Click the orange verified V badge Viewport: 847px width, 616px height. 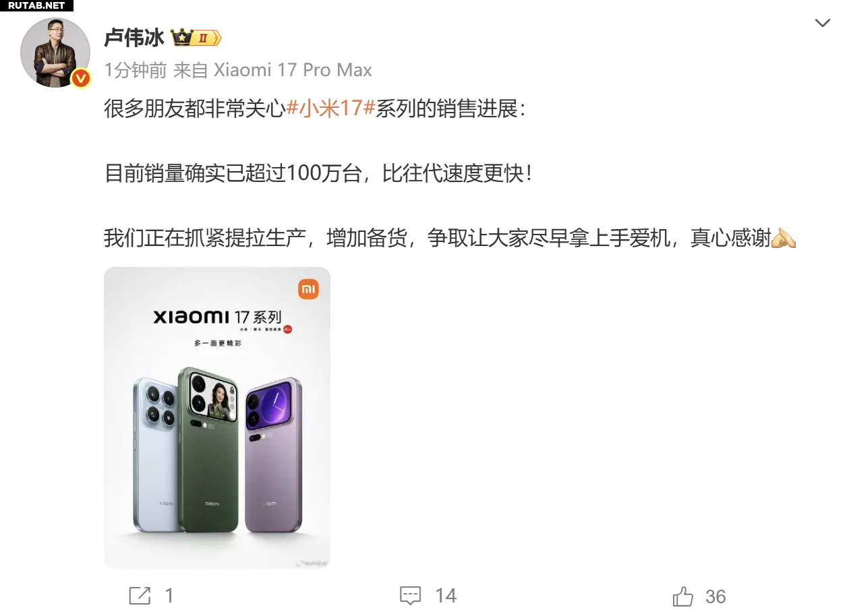pos(81,78)
